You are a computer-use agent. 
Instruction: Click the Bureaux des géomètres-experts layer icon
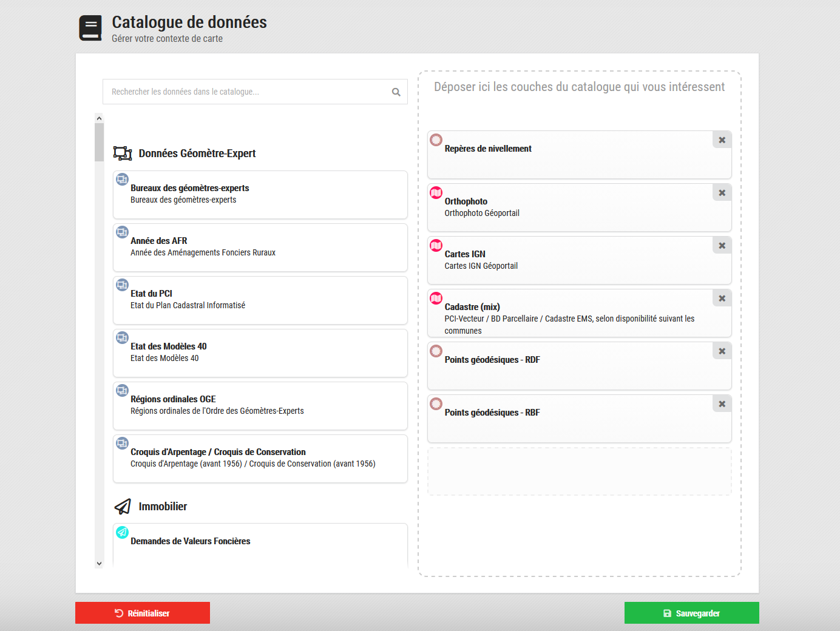click(x=122, y=179)
